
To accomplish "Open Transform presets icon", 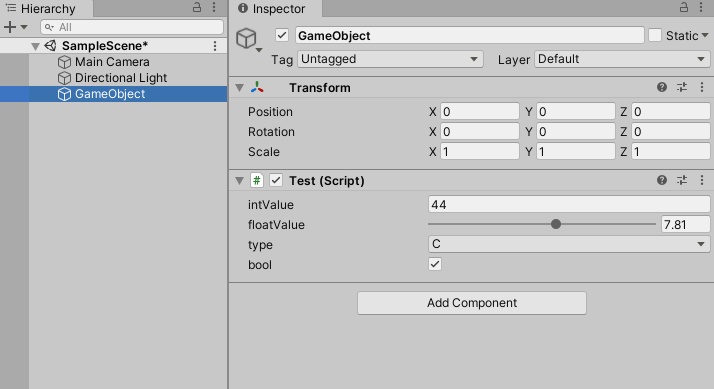I will (682, 87).
